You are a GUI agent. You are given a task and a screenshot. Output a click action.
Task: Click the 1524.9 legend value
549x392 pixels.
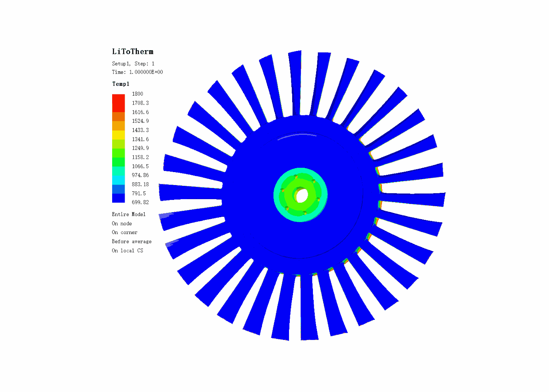click(x=140, y=121)
